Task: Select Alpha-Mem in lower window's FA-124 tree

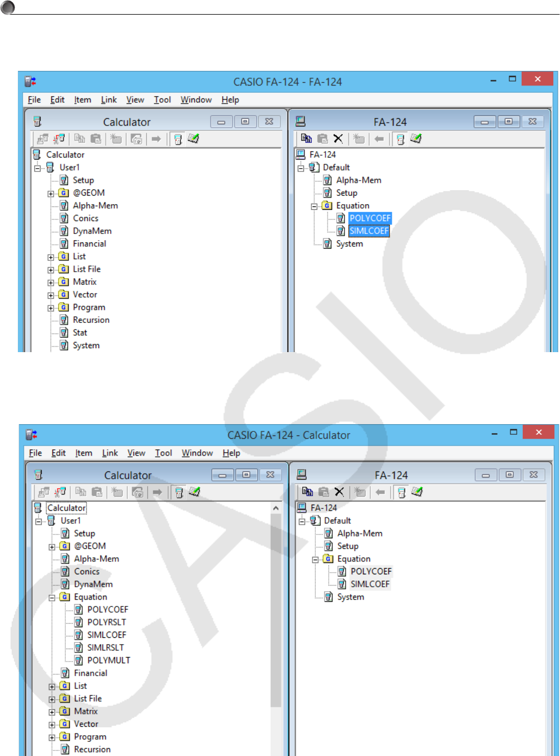Action: click(360, 533)
